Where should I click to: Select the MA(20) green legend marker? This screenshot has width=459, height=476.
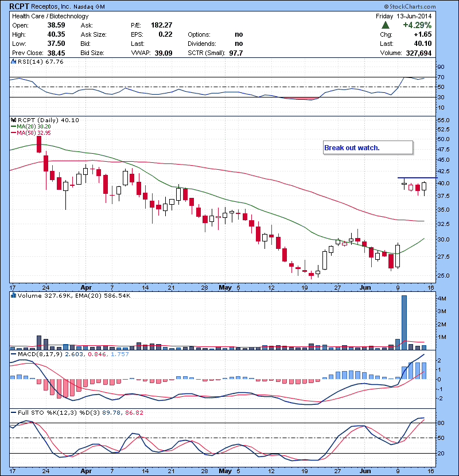[14, 127]
